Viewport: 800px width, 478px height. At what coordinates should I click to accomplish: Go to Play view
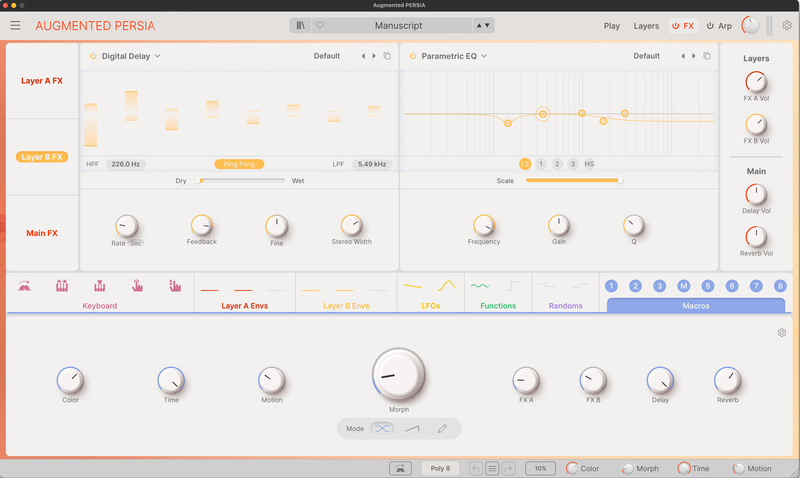click(x=612, y=26)
